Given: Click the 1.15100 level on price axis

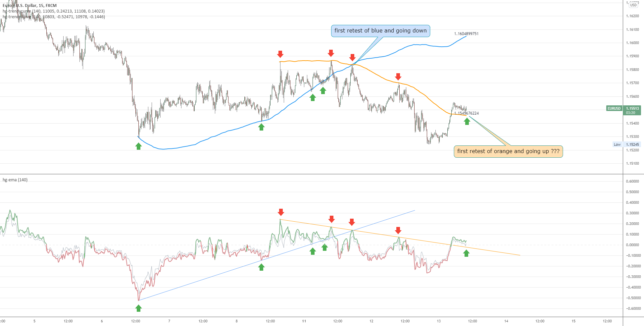Looking at the screenshot, I should pos(632,163).
